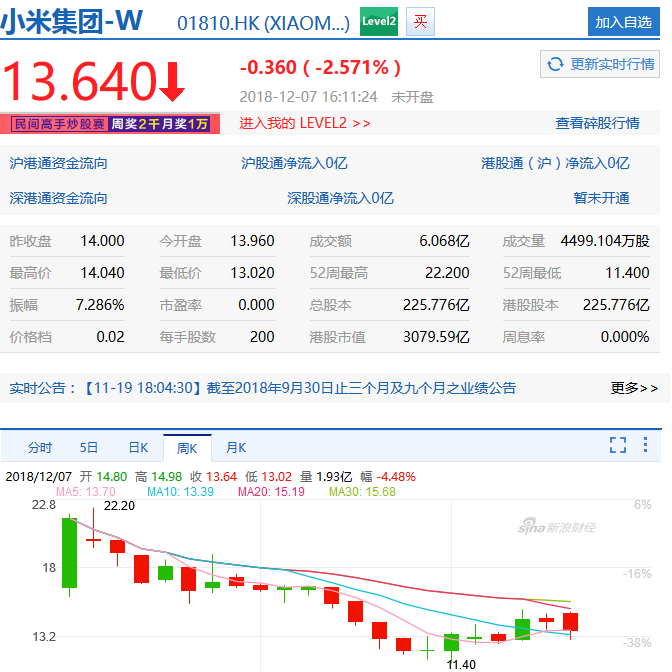Click the red down arrow beside price
Screen dimensions: 672x672
(x=172, y=82)
